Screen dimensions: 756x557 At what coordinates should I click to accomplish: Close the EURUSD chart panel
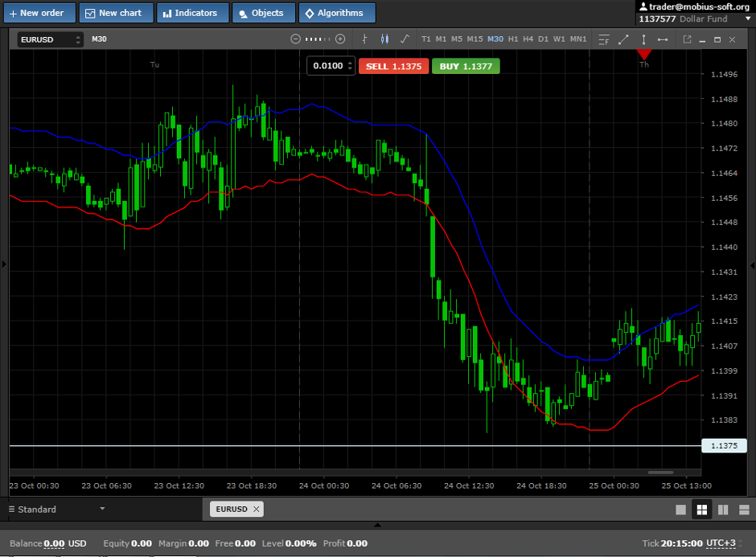click(733, 40)
